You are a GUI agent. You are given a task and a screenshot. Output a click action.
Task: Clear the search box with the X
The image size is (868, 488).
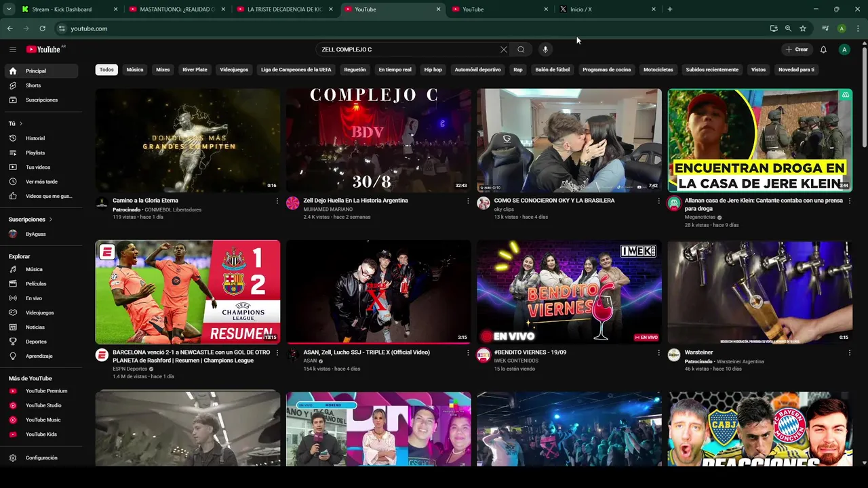pyautogui.click(x=504, y=49)
